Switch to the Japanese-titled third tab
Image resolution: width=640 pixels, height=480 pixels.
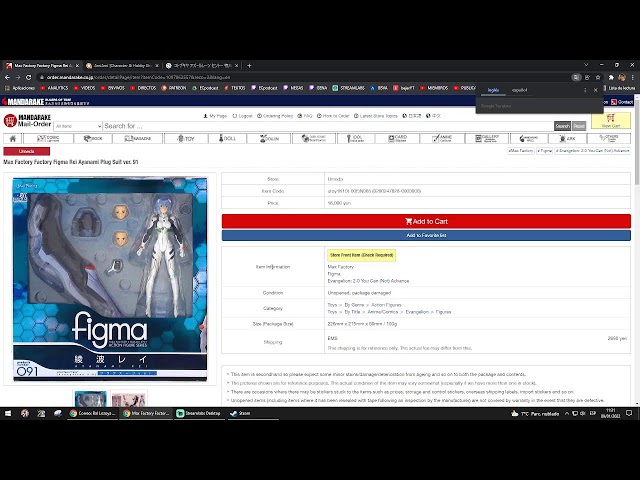pyautogui.click(x=202, y=65)
